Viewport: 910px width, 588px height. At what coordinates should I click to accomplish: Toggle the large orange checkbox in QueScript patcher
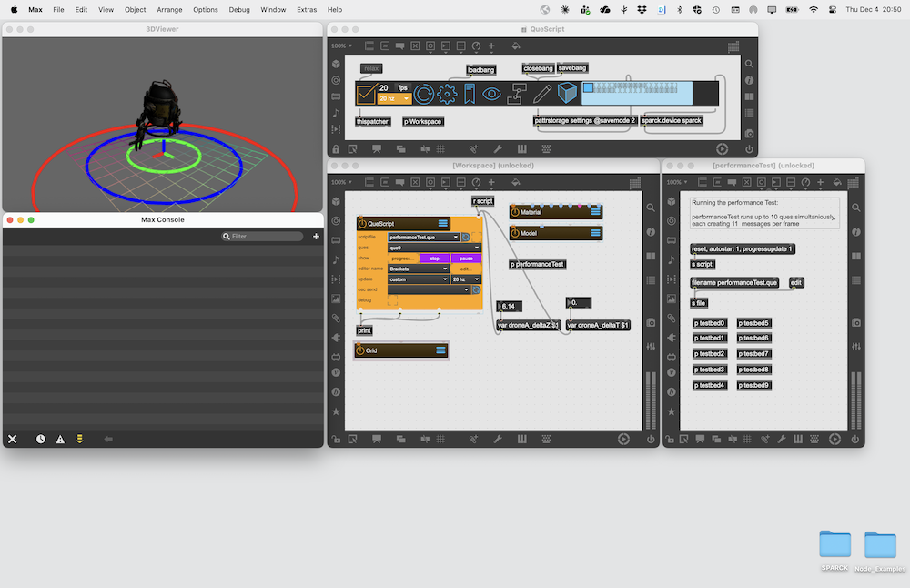[x=366, y=94]
